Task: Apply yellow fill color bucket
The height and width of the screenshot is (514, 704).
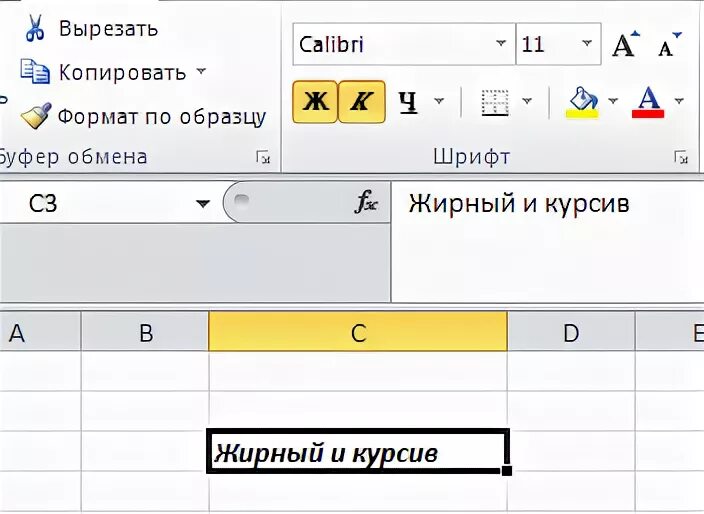Action: pyautogui.click(x=582, y=102)
